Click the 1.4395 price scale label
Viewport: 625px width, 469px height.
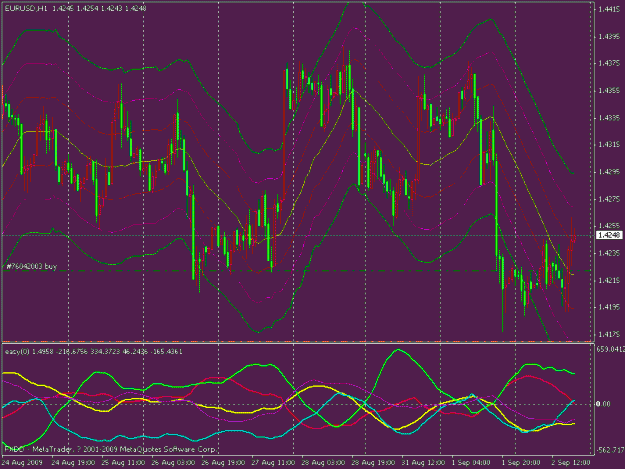point(609,37)
